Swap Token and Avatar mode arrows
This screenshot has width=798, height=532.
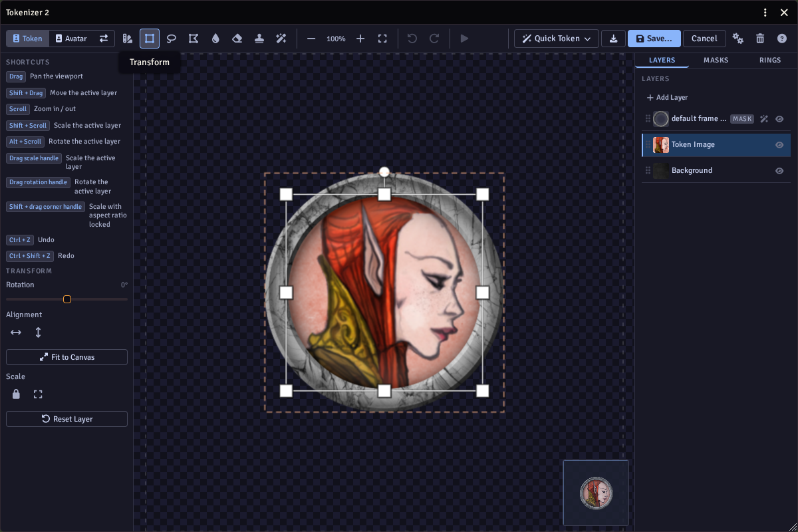tap(104, 39)
